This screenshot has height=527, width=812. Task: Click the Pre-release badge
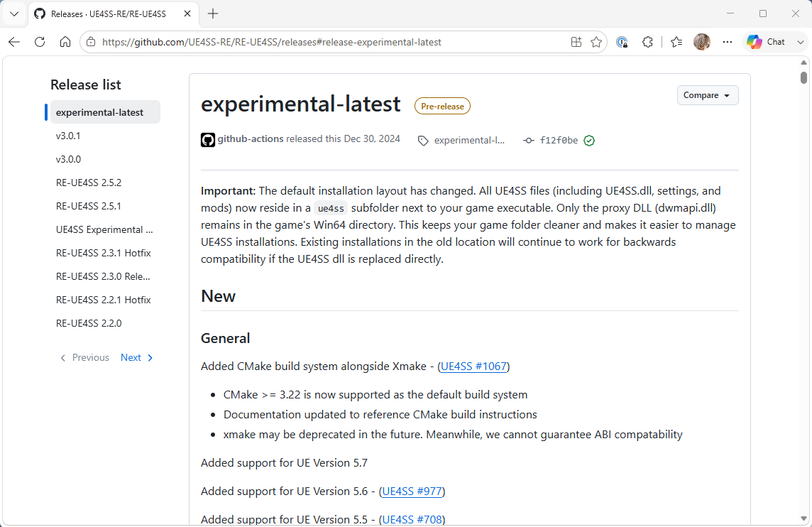tap(442, 107)
